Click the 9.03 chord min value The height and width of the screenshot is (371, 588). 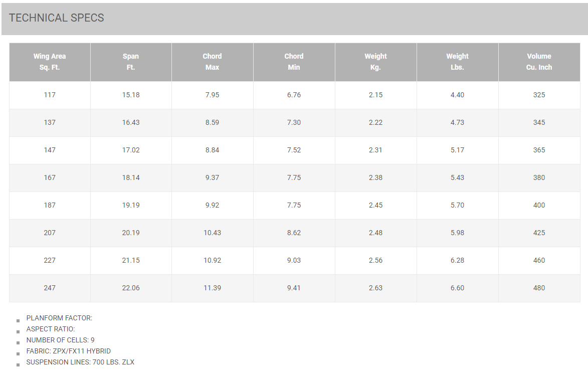pos(294,260)
